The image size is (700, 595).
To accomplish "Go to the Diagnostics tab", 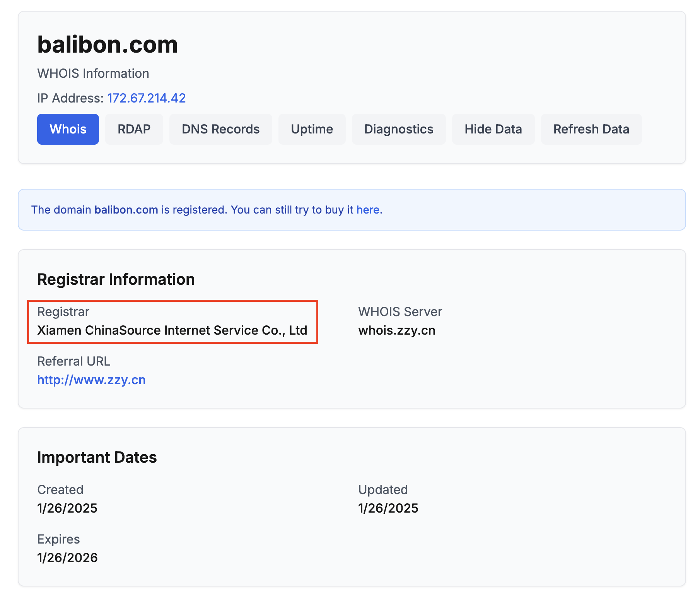I will click(398, 129).
